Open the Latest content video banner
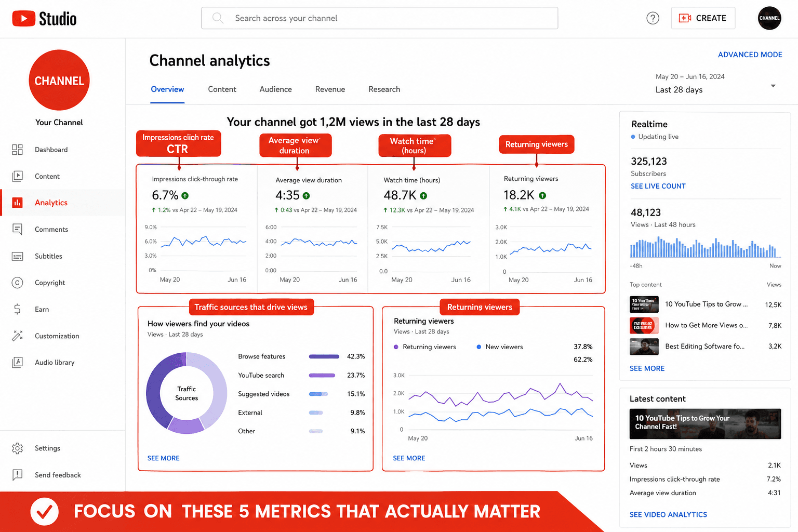798x532 pixels. click(x=705, y=424)
